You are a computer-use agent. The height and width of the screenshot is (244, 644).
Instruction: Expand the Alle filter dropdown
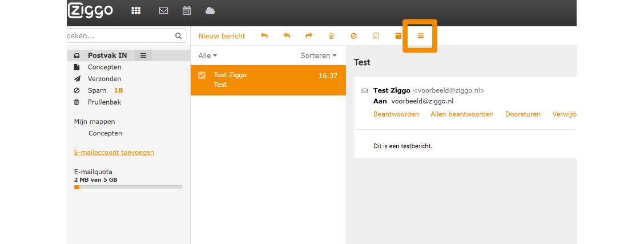(x=207, y=55)
